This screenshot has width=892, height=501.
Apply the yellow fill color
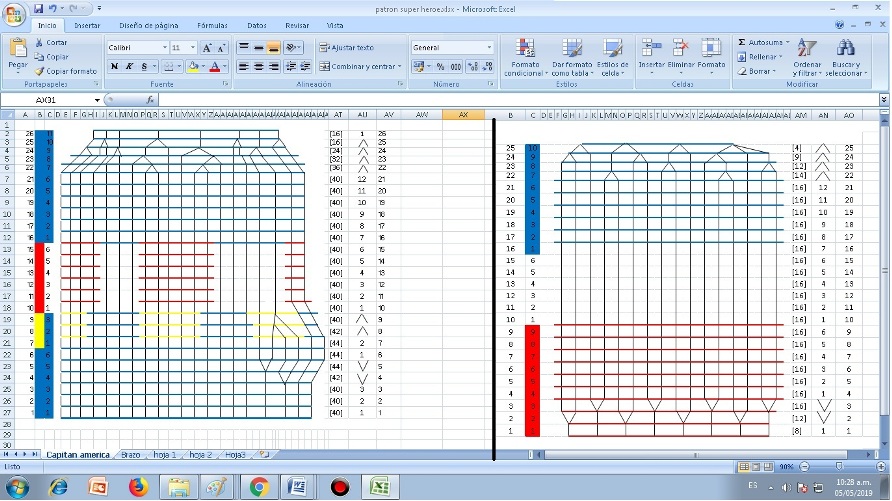pos(193,67)
